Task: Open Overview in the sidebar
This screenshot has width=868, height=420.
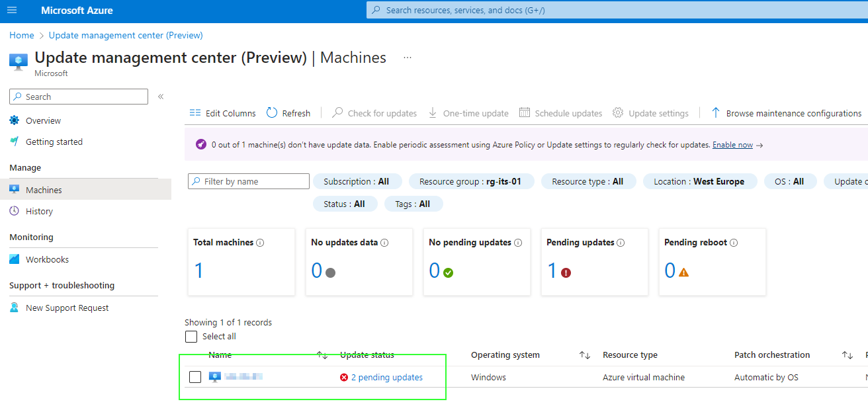Action: tap(43, 120)
